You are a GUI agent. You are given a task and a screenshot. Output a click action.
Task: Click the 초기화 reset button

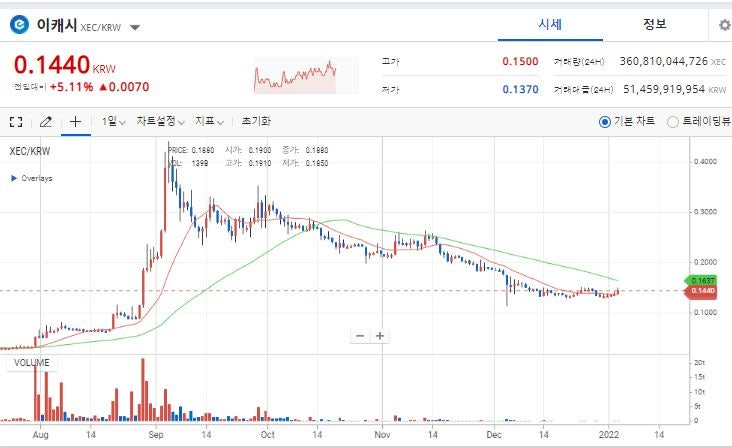point(256,121)
